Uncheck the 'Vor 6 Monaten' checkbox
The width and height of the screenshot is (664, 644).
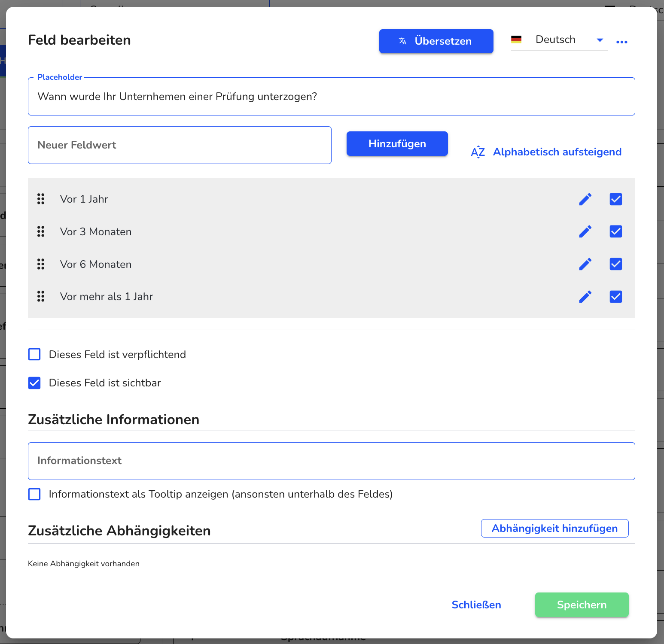point(615,264)
